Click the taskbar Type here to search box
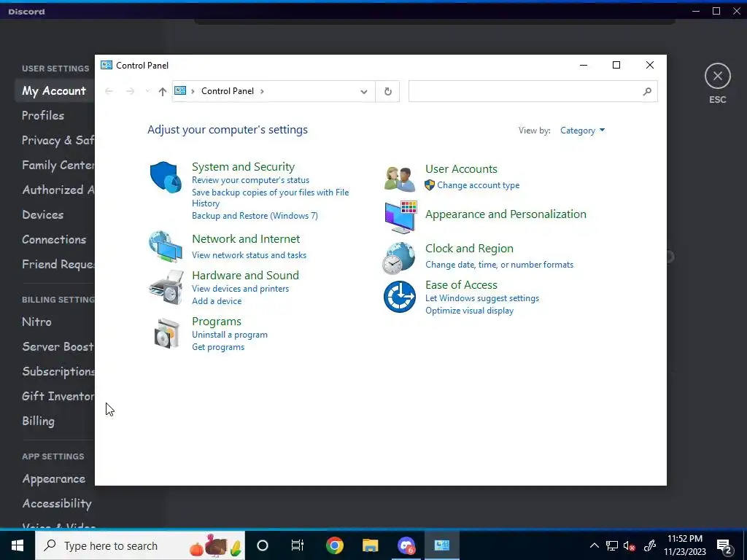Viewport: 747px width, 560px height. tap(140, 545)
